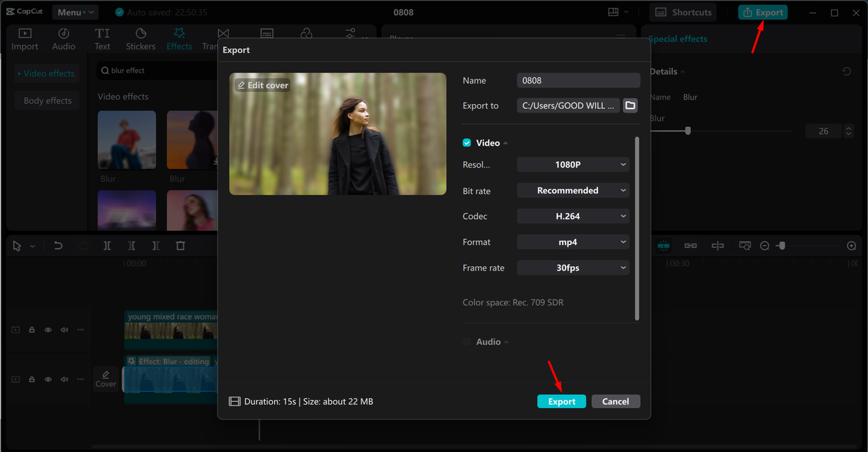
Task: Click the Undo icon in timeline toolbar
Action: 58,246
